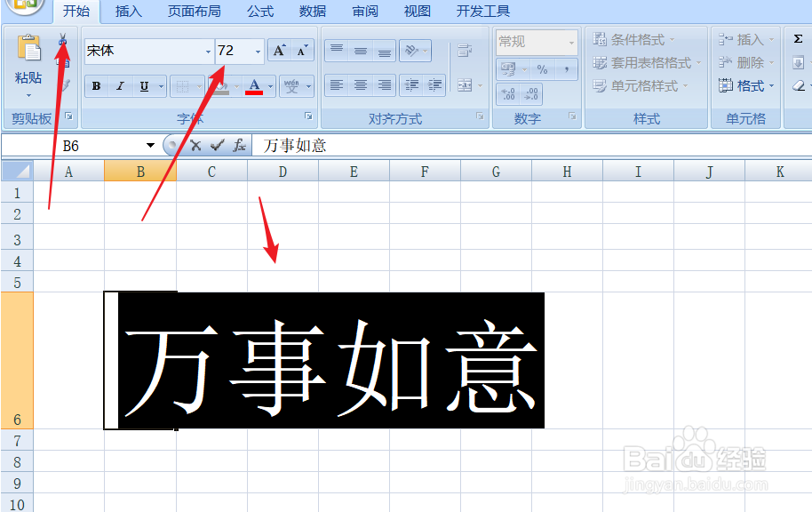Click the Increase Font Size icon
Viewport: 812px width, 512px height.
pos(278,49)
